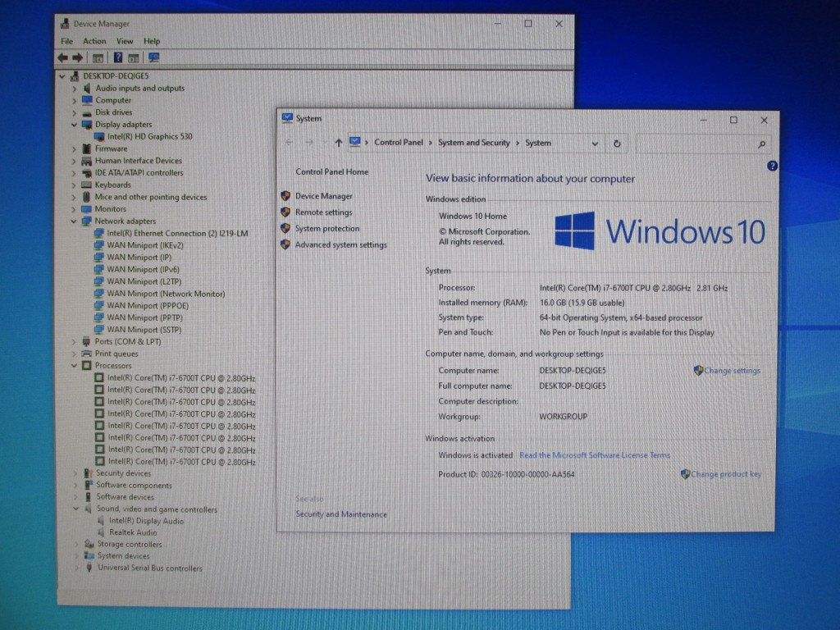
Task: Click System and Security in the breadcrumb
Action: pos(474,143)
